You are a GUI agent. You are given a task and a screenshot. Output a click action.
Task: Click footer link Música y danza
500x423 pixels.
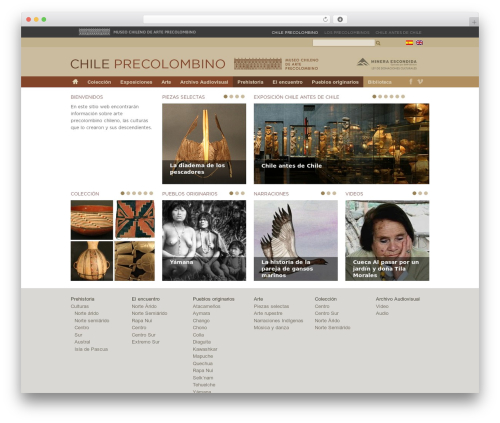coord(271,328)
